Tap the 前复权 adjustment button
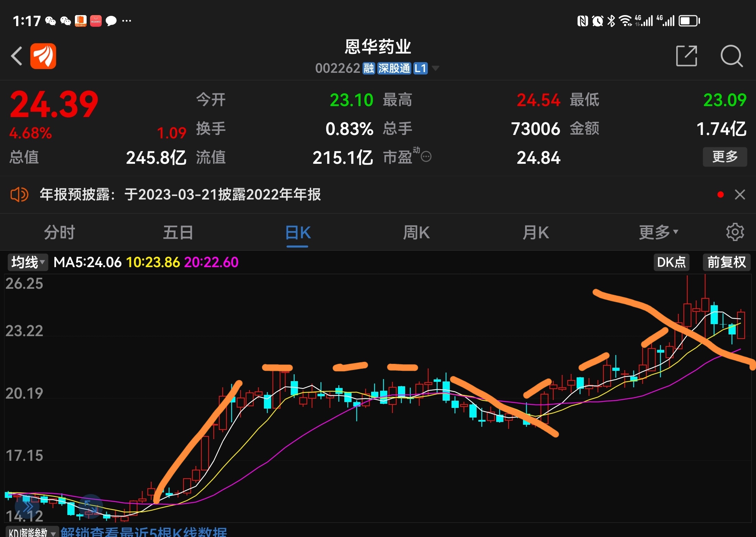Viewport: 756px width, 537px height. click(727, 262)
